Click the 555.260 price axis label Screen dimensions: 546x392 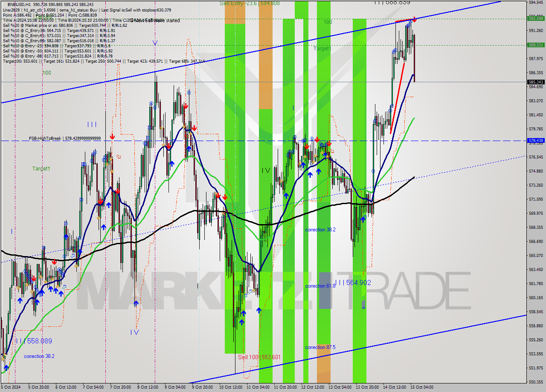536,340
